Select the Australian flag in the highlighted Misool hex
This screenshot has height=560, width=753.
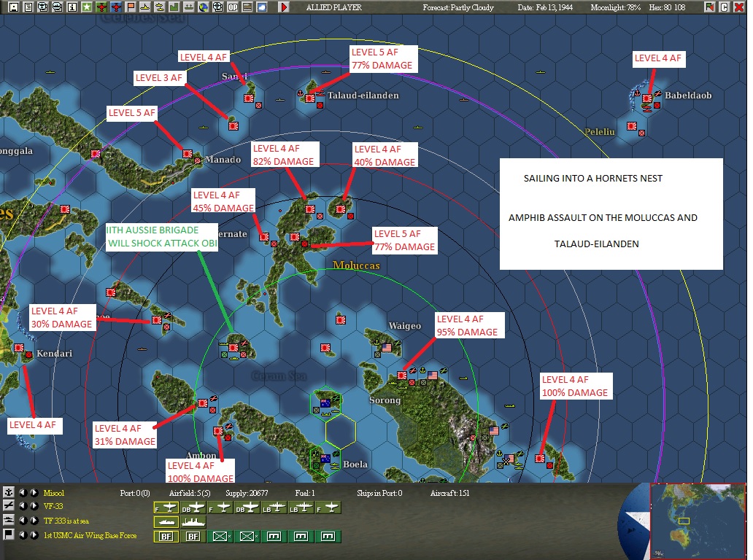coord(325,403)
